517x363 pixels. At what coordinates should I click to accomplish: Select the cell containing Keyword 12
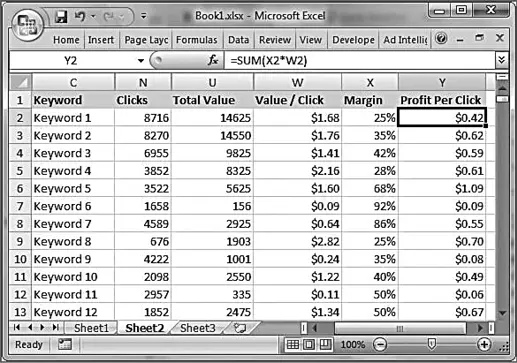click(x=73, y=312)
